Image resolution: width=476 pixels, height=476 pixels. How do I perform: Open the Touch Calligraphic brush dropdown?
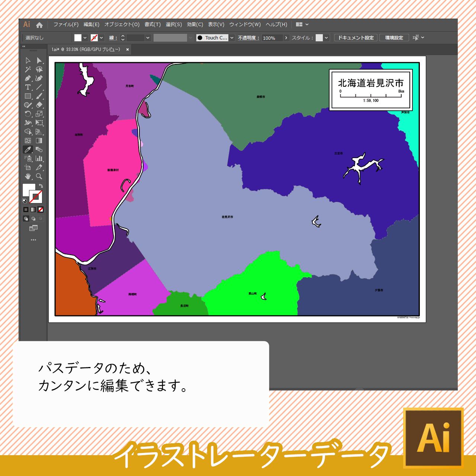click(x=232, y=38)
